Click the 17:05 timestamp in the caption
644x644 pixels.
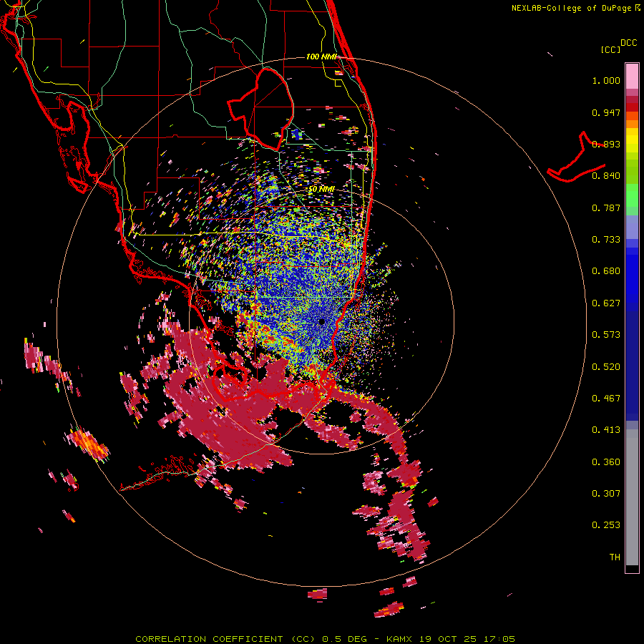(499, 639)
